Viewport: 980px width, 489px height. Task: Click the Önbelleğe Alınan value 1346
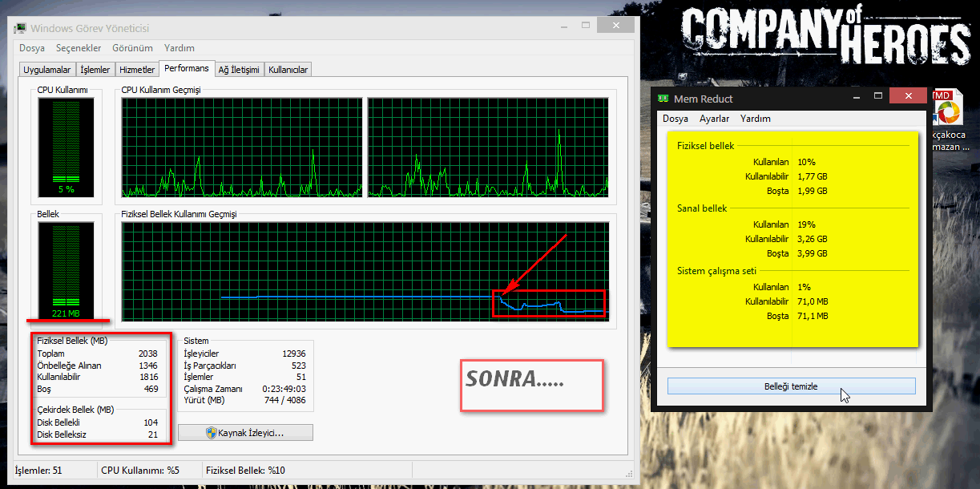(147, 366)
